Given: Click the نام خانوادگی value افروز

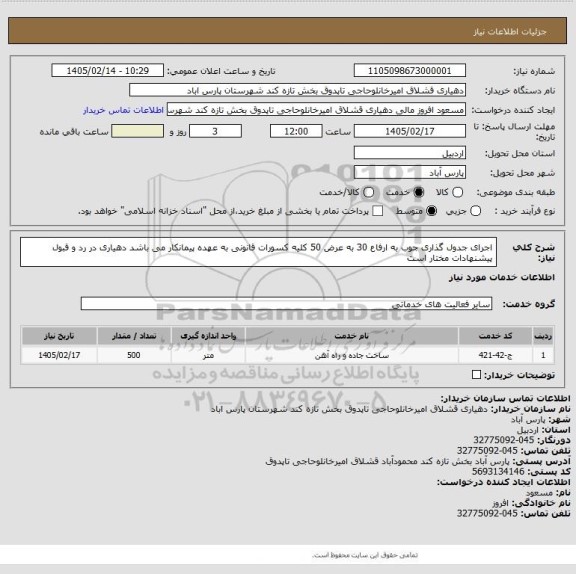Looking at the screenshot, I should coord(501,503).
